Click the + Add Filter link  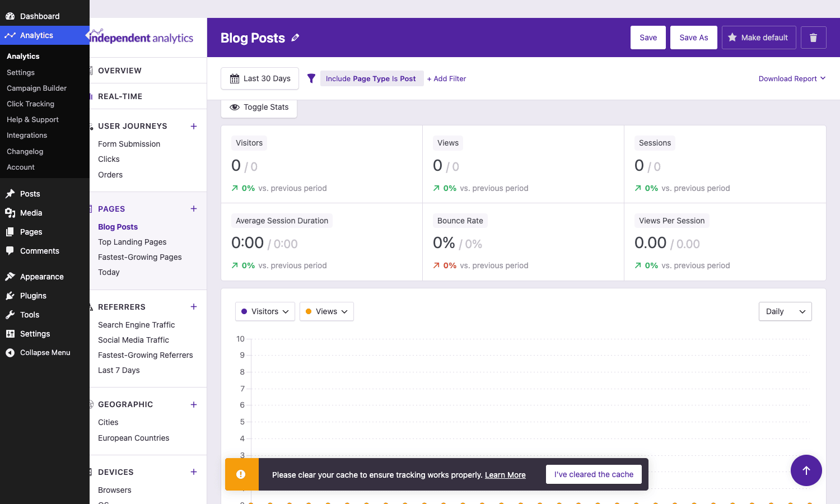click(x=446, y=79)
